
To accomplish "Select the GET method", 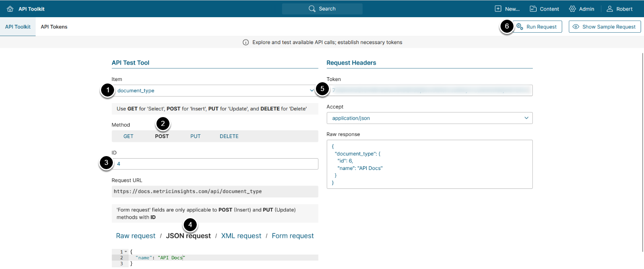I will [x=128, y=136].
